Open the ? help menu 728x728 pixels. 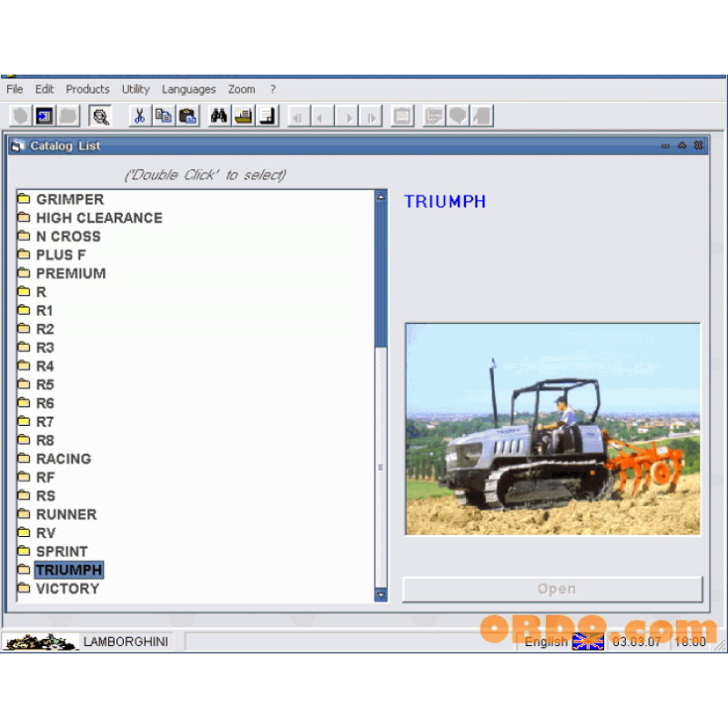pyautogui.click(x=273, y=89)
